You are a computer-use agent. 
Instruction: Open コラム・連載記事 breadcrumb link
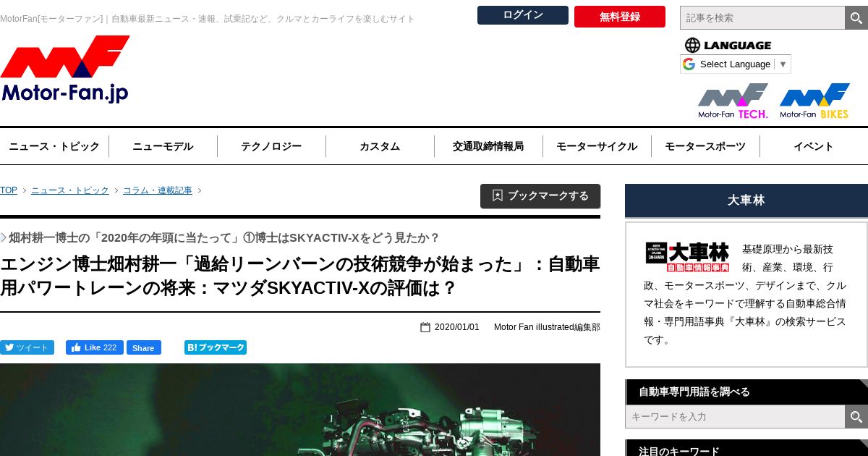[x=158, y=190]
